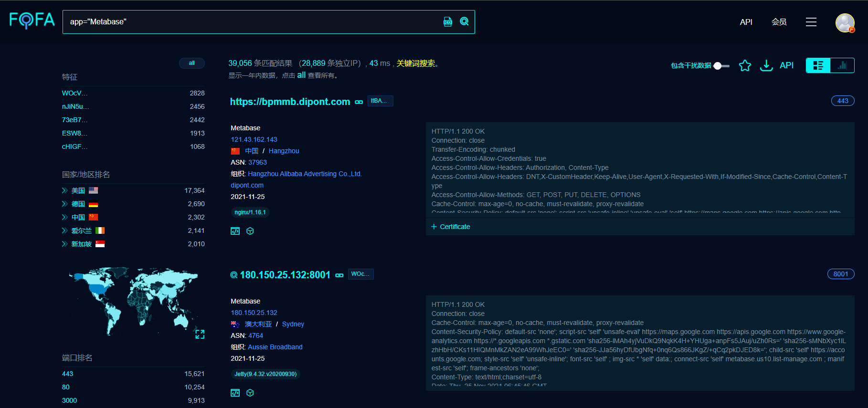This screenshot has width=868, height=408.
Task: Click the download results icon
Action: (x=766, y=65)
